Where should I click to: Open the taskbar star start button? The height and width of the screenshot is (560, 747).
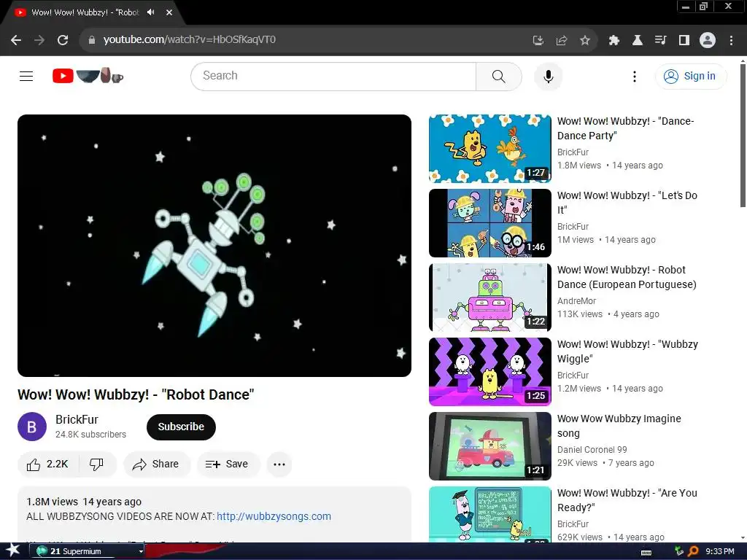[x=13, y=551]
